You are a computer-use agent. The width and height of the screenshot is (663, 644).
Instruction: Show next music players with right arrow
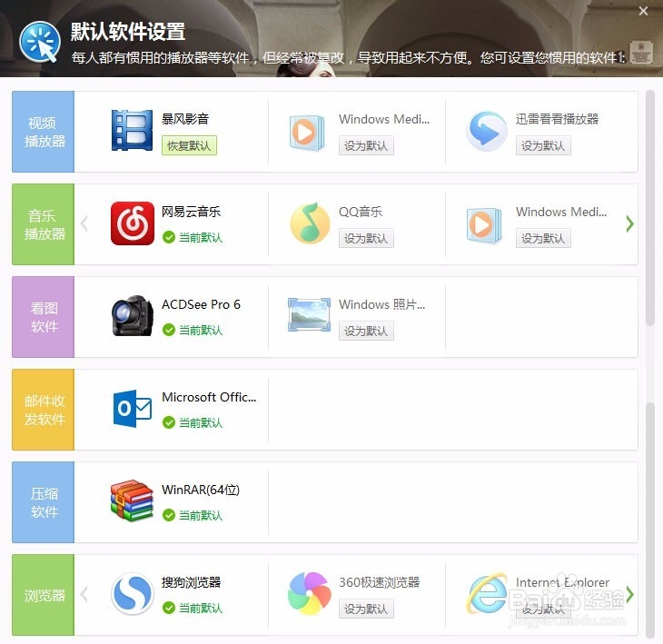629,223
